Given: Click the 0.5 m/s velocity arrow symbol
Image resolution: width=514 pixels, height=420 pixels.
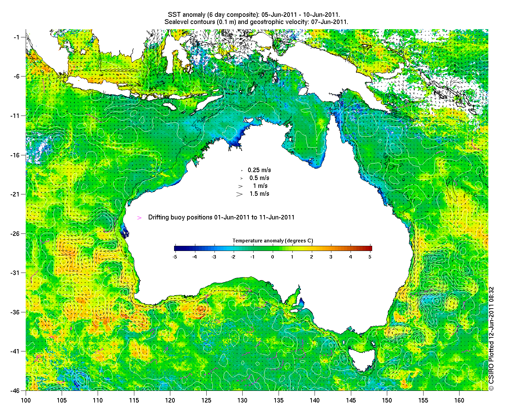Looking at the screenshot, I should 242,178.
